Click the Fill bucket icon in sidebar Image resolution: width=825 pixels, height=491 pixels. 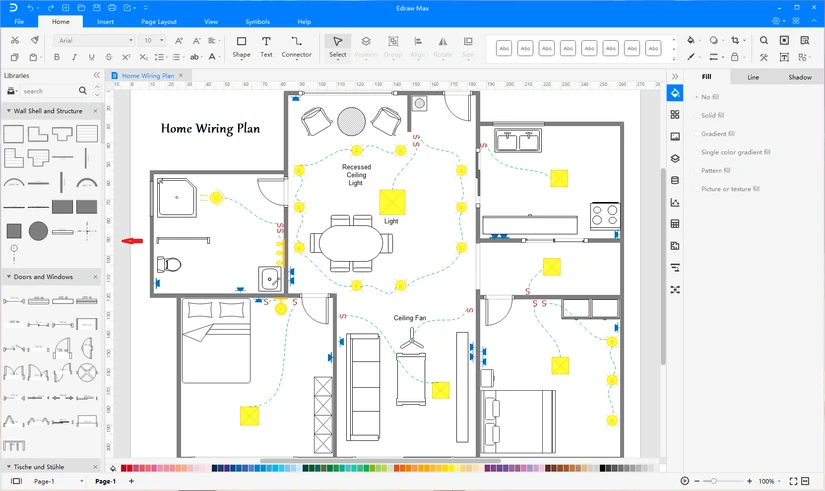pos(675,93)
